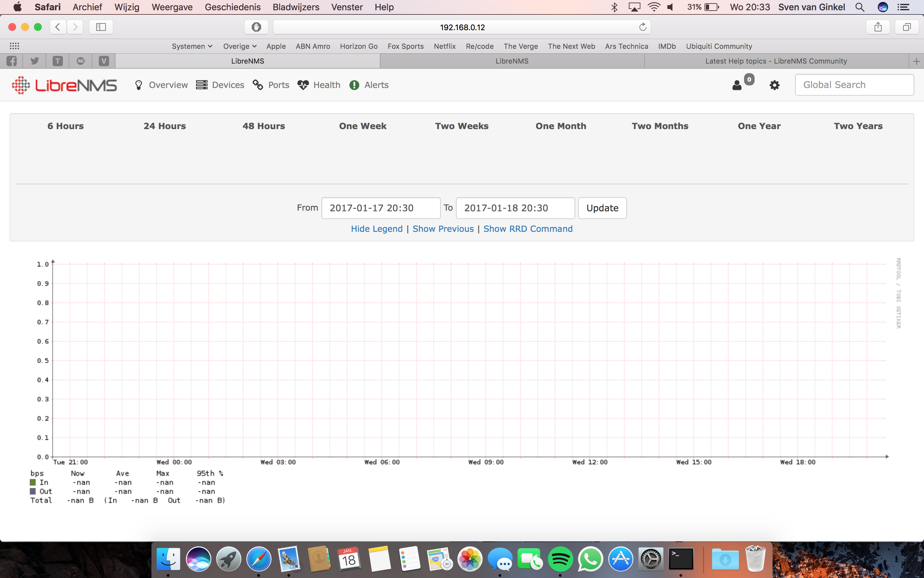Open WhatsApp from the dock
Viewport: 924px width, 578px height.
[x=590, y=559]
